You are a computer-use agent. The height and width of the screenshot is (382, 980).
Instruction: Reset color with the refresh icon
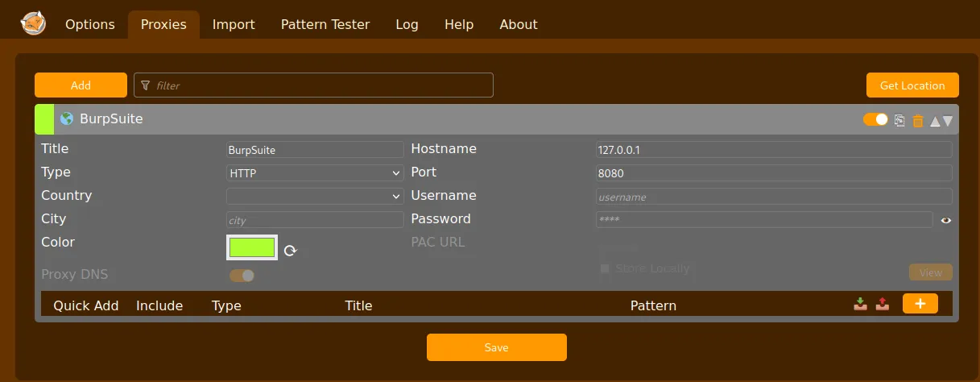click(x=291, y=250)
